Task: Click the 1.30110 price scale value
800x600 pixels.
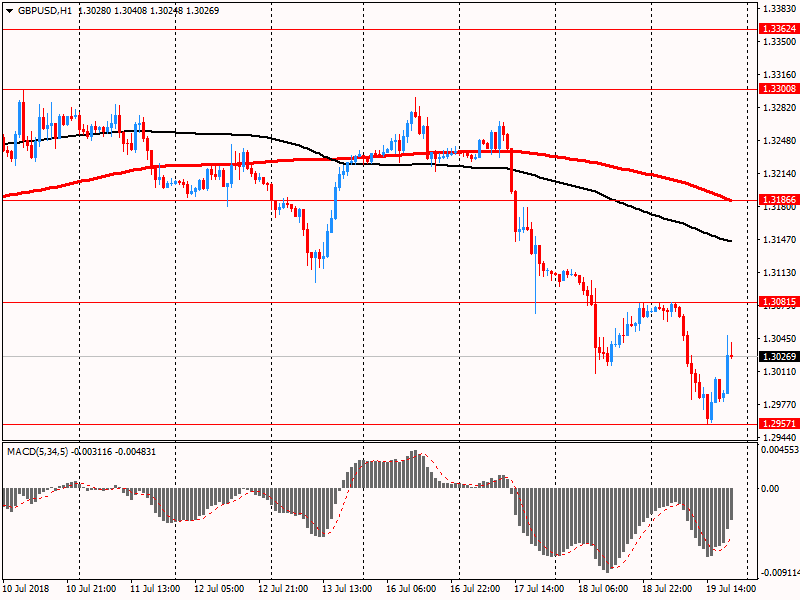Action: pyautogui.click(x=780, y=371)
